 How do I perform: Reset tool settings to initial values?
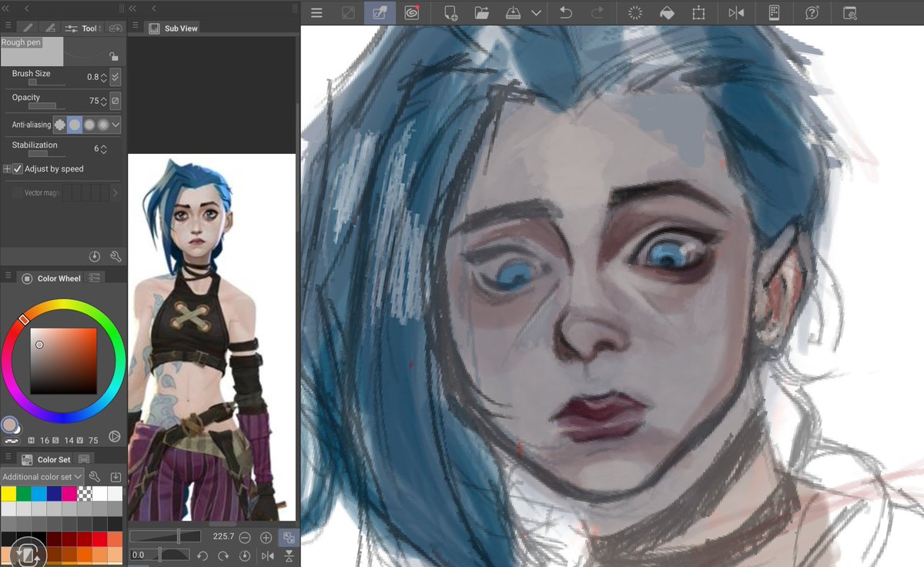click(x=95, y=256)
